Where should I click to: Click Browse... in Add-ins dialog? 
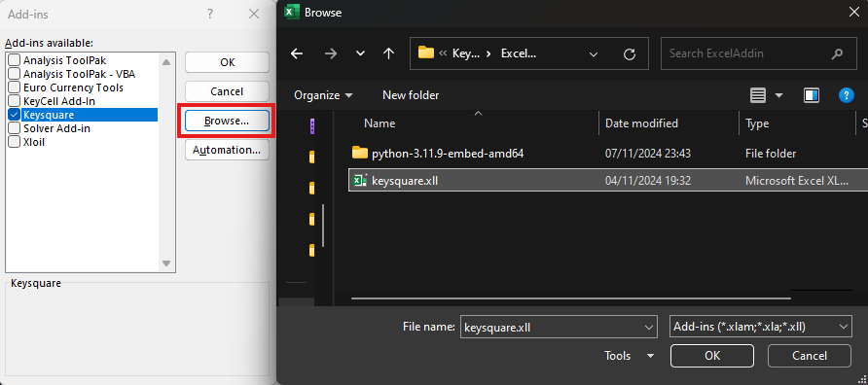pyautogui.click(x=227, y=121)
